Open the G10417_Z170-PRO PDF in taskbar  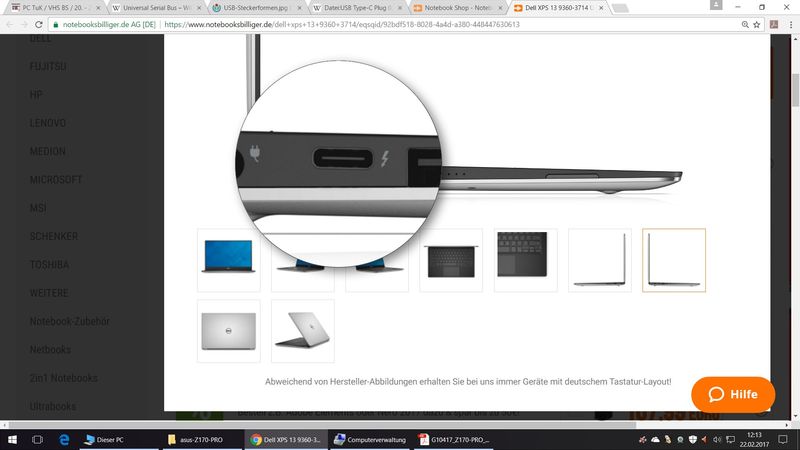pos(453,439)
